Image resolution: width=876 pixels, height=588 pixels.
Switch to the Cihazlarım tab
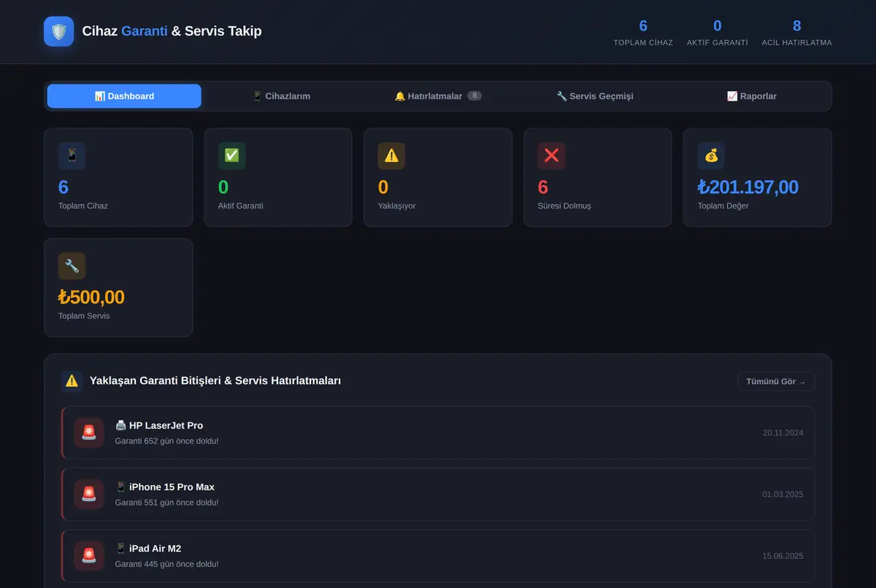tap(281, 96)
